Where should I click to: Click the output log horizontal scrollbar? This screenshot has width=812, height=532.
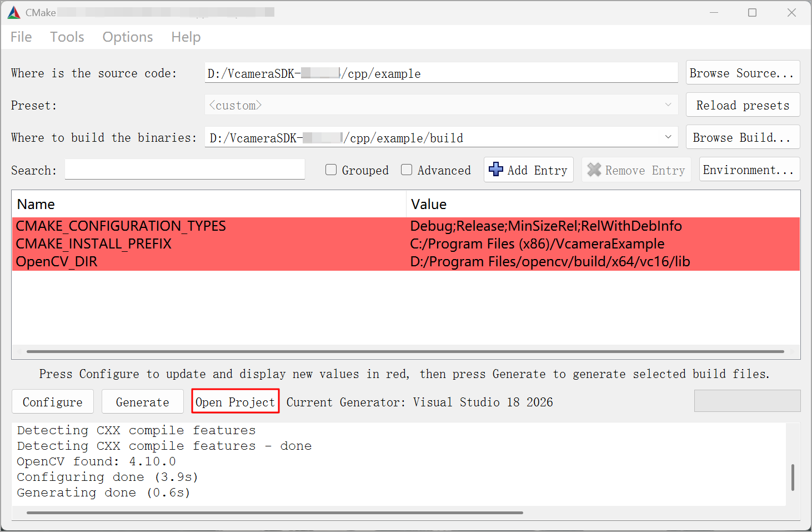click(x=275, y=513)
